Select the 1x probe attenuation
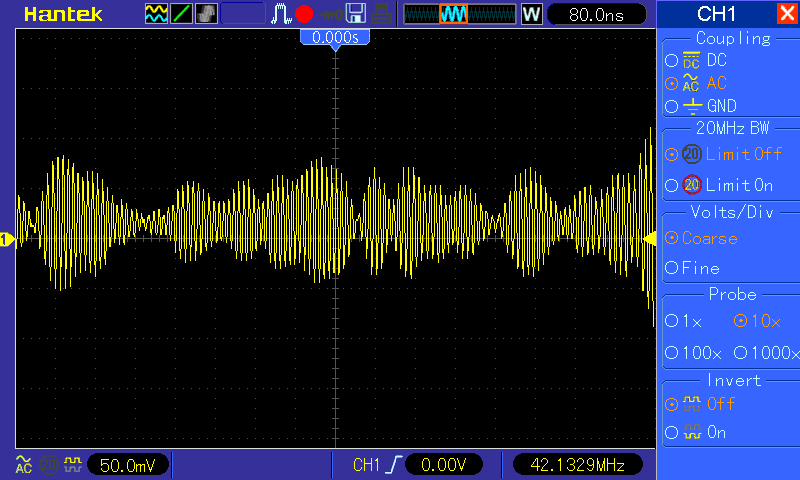 tap(684, 321)
